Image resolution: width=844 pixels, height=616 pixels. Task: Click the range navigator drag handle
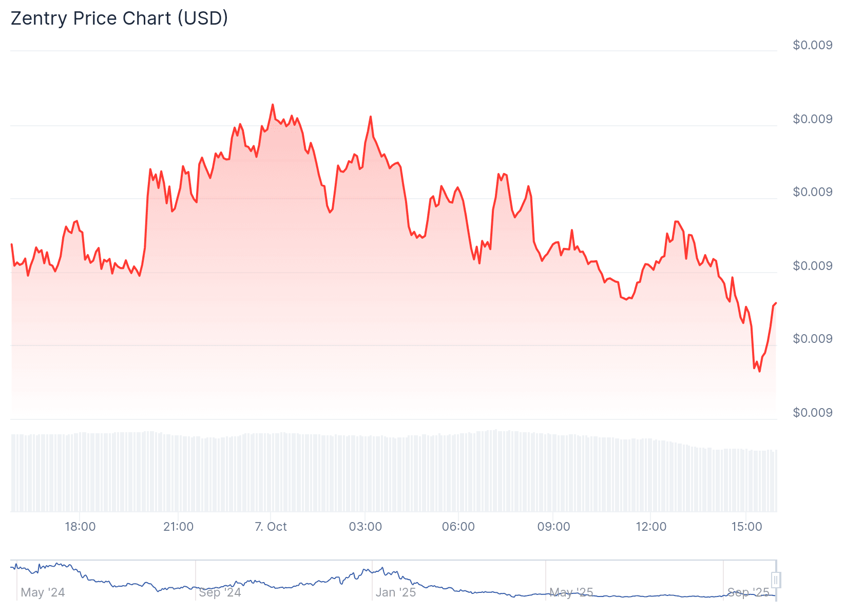[776, 580]
